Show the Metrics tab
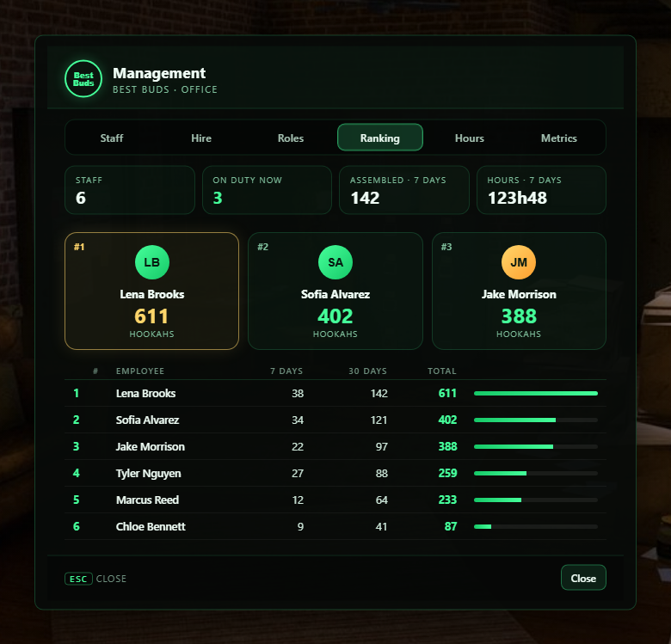This screenshot has width=671, height=644. point(559,138)
